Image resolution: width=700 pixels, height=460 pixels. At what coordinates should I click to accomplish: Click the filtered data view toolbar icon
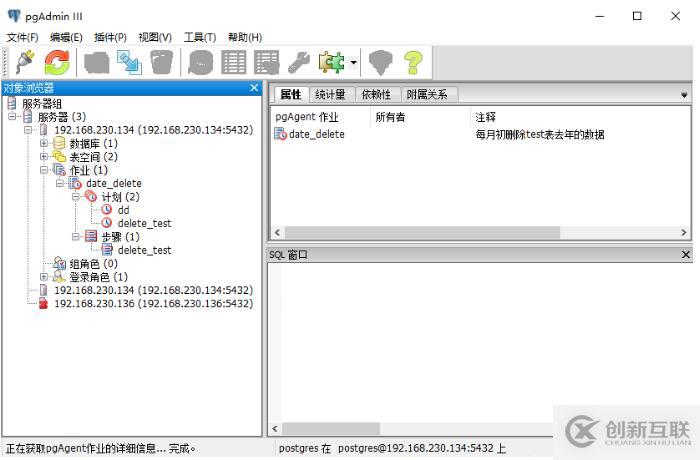point(267,62)
